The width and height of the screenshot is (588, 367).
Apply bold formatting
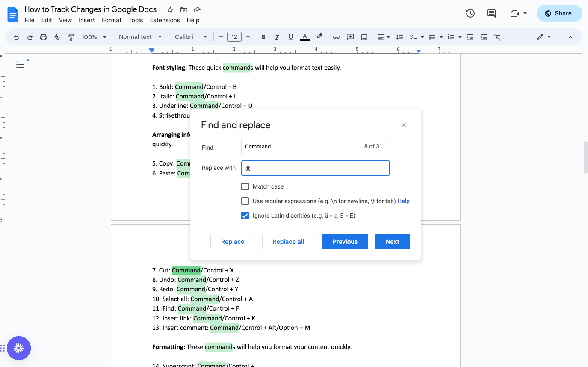[263, 37]
